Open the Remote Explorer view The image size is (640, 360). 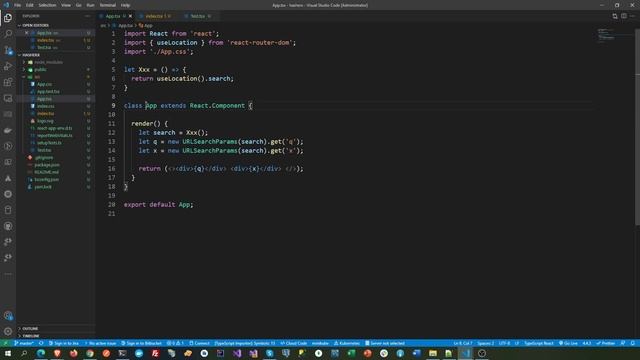8,98
